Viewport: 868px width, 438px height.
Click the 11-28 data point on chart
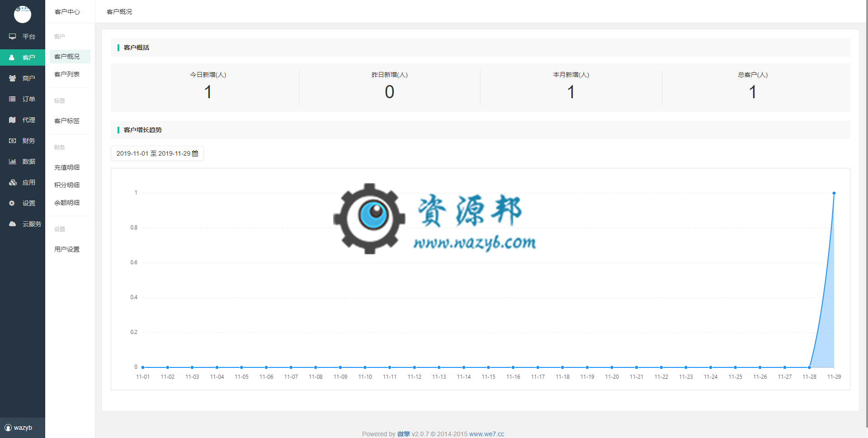click(809, 367)
